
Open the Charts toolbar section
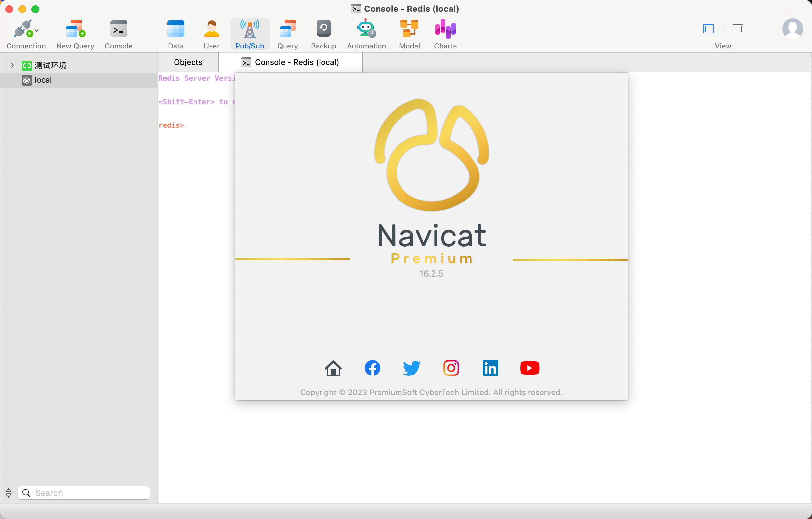tap(445, 34)
